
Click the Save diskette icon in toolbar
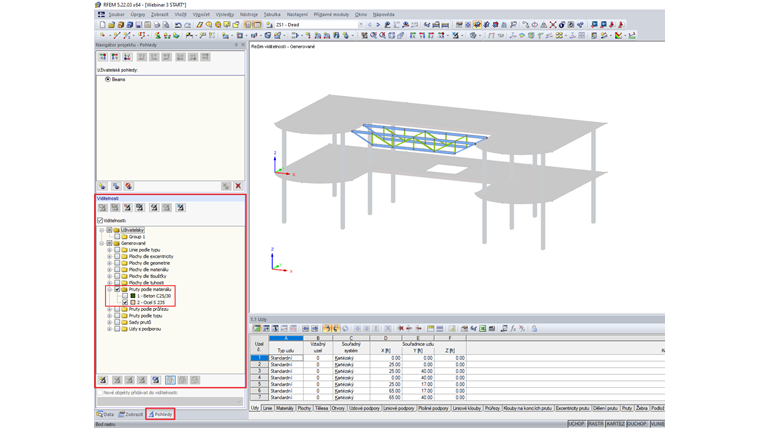[139, 25]
